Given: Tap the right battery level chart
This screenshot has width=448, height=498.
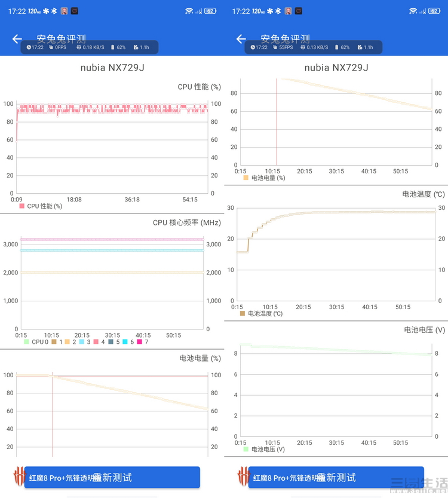Looking at the screenshot, I should 336,122.
